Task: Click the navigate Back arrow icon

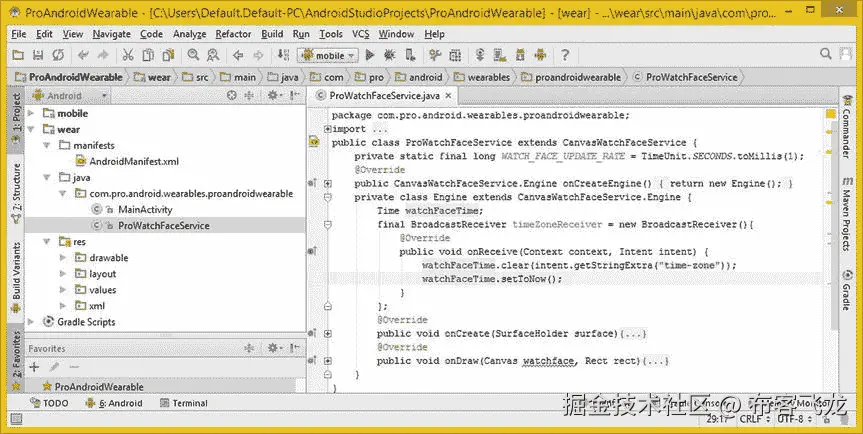Action: click(238, 55)
